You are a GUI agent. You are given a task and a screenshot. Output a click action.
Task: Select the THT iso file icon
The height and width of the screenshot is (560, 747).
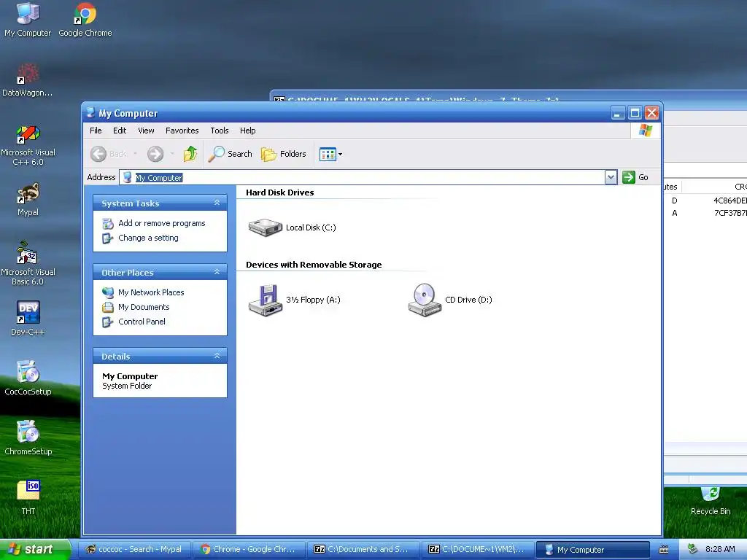point(28,498)
